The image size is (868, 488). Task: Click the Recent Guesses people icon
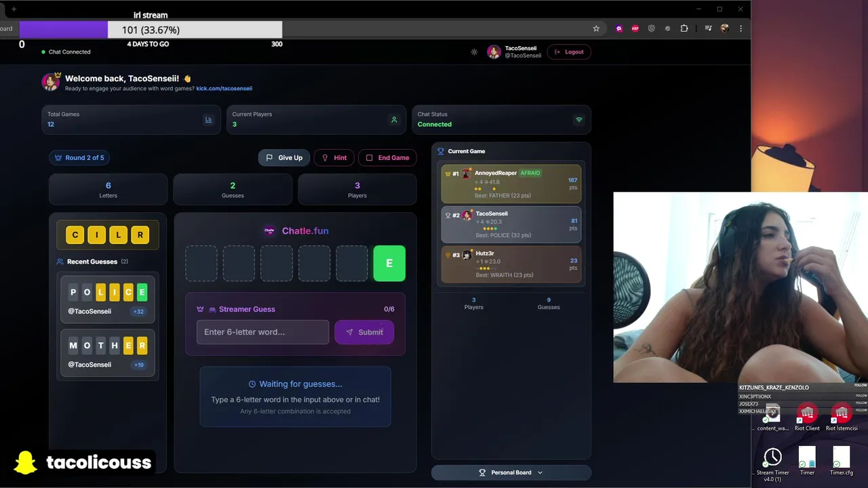coord(60,262)
